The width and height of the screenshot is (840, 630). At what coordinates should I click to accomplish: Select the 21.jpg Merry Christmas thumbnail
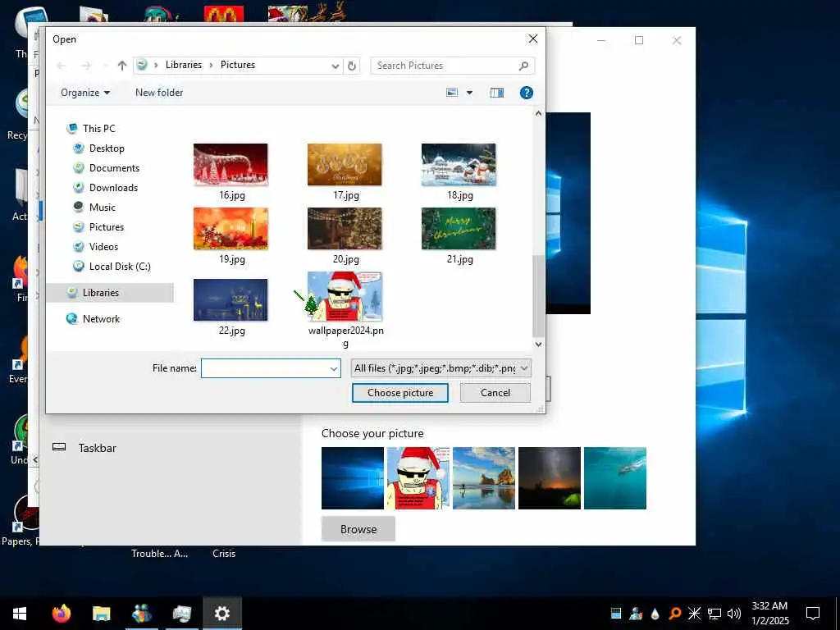point(459,229)
